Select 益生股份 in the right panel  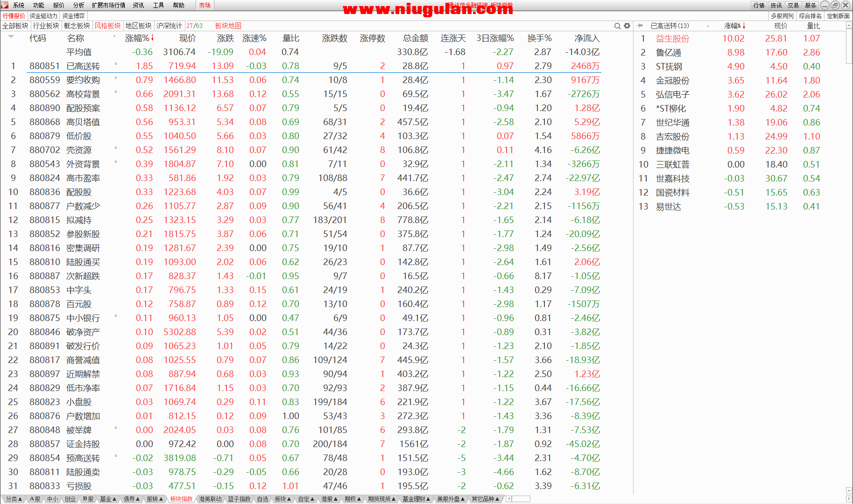click(x=672, y=38)
